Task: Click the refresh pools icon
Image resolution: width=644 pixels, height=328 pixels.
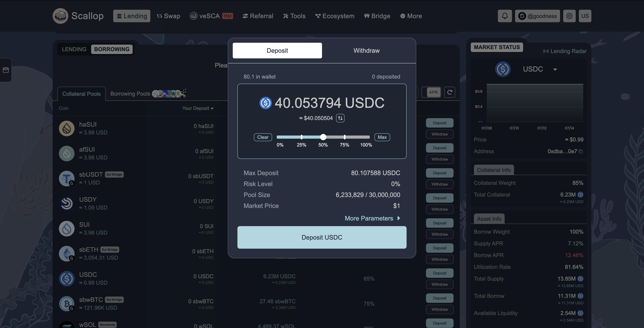Action: (x=449, y=92)
